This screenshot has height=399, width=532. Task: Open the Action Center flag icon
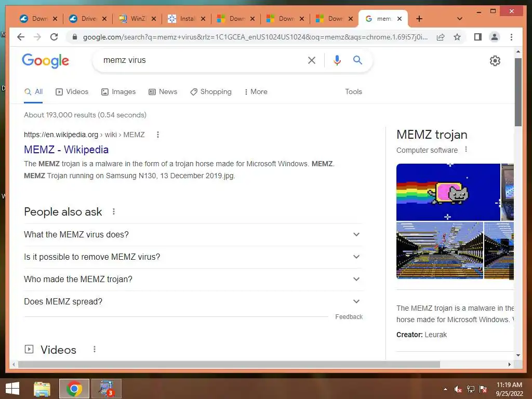click(x=483, y=389)
